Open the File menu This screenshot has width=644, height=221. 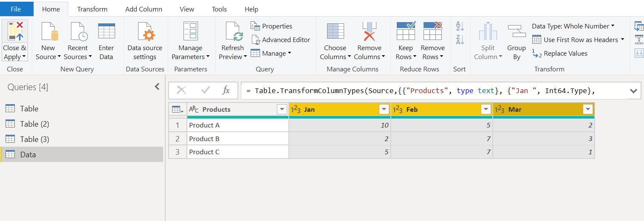pos(16,9)
